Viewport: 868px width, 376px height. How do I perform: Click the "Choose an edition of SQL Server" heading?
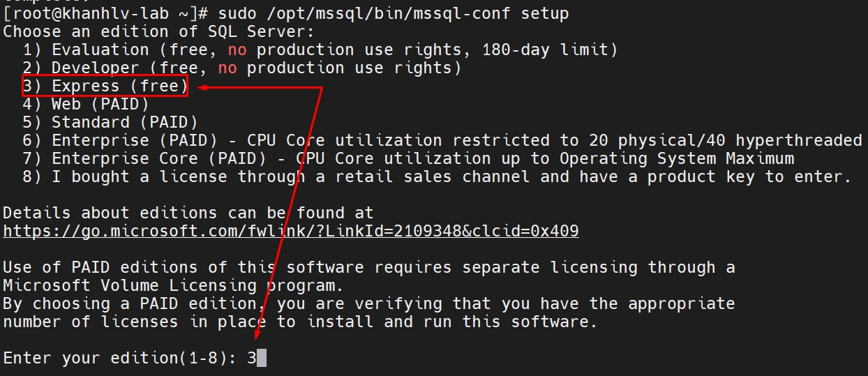tap(158, 32)
